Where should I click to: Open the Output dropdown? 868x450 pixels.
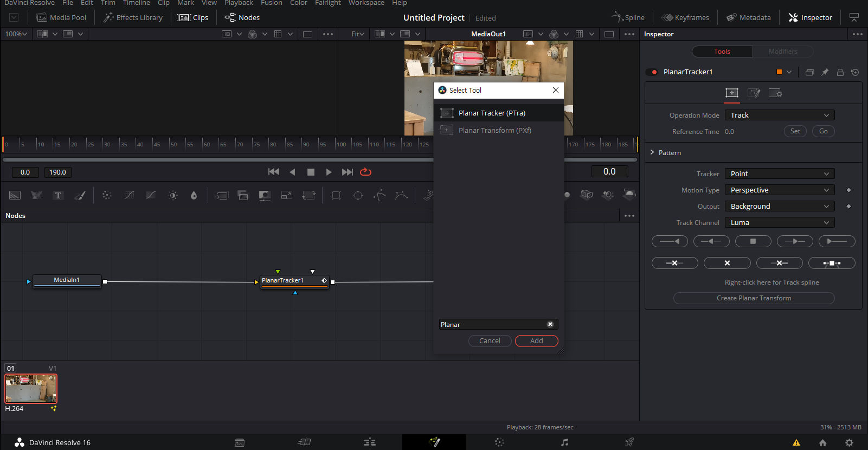(x=780, y=206)
